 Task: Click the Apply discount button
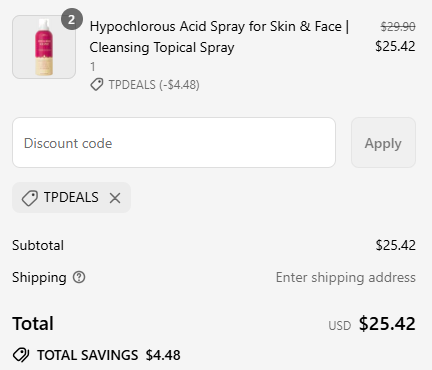(383, 143)
